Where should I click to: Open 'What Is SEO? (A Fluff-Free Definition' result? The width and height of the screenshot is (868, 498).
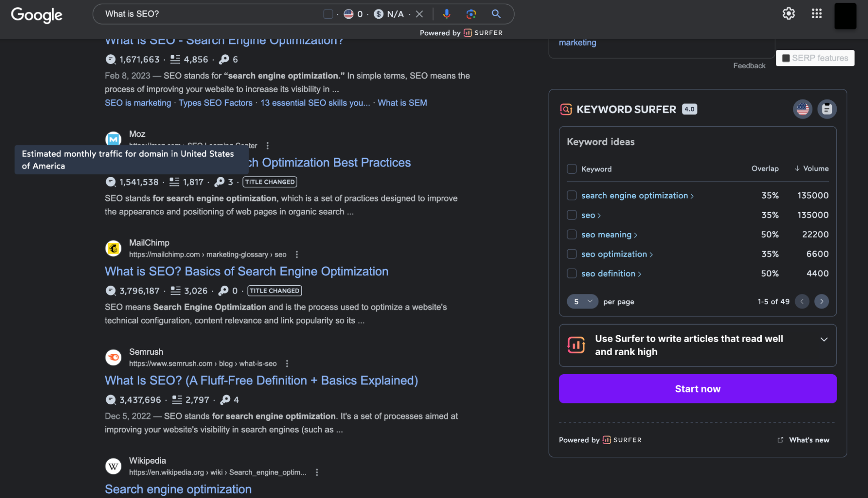pos(261,380)
